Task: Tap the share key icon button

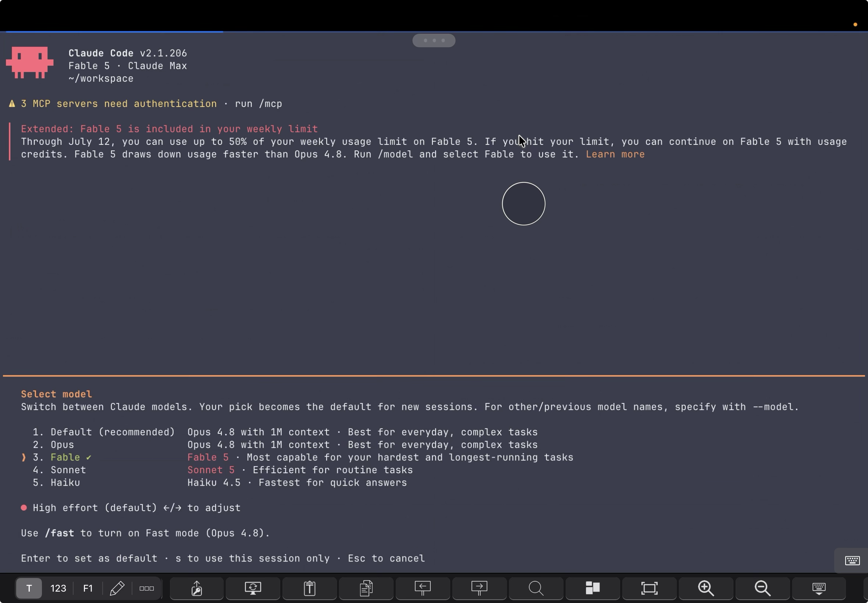Action: [196, 588]
